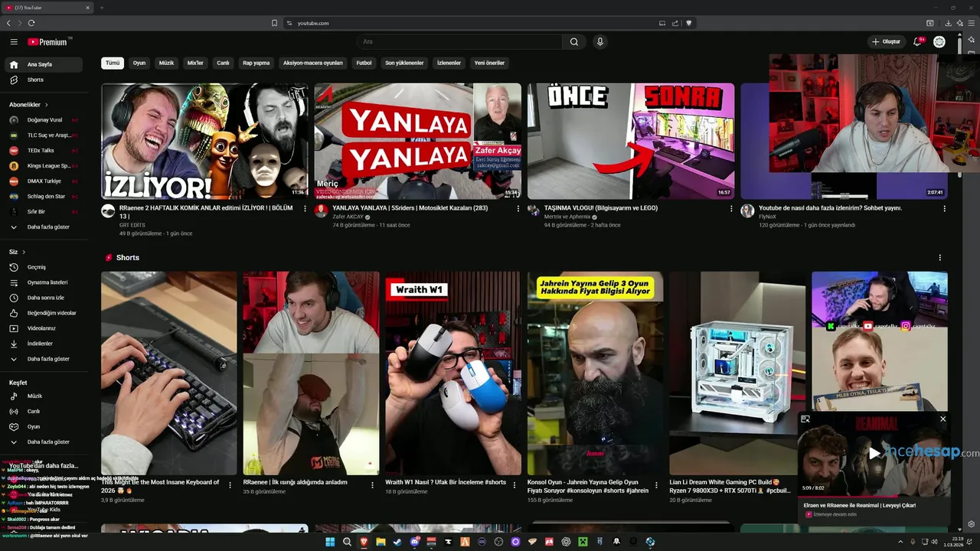Select the Futbol filter chip

(x=364, y=63)
